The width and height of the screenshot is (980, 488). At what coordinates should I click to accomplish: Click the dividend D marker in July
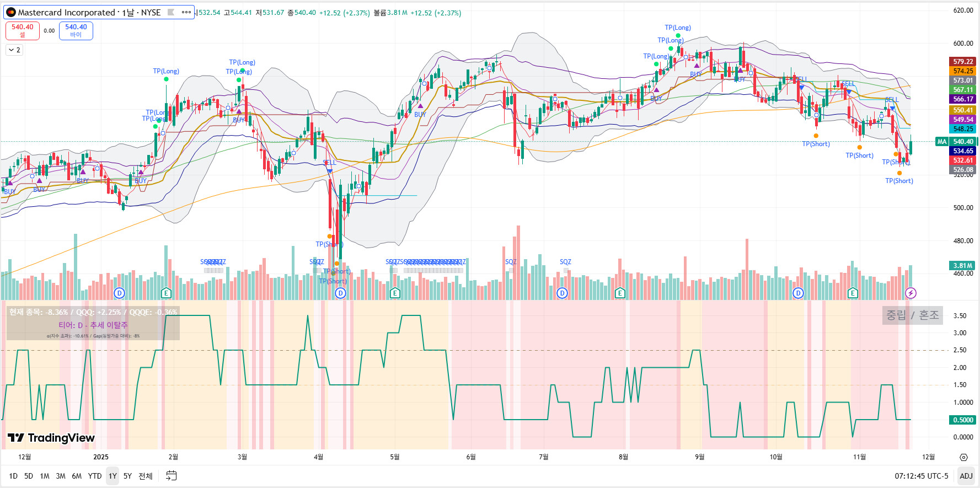(x=562, y=293)
